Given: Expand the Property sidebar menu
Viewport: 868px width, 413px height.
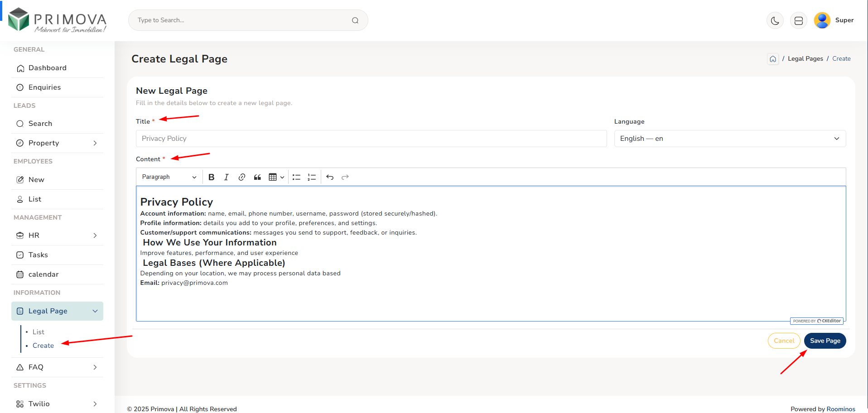Looking at the screenshot, I should [57, 143].
